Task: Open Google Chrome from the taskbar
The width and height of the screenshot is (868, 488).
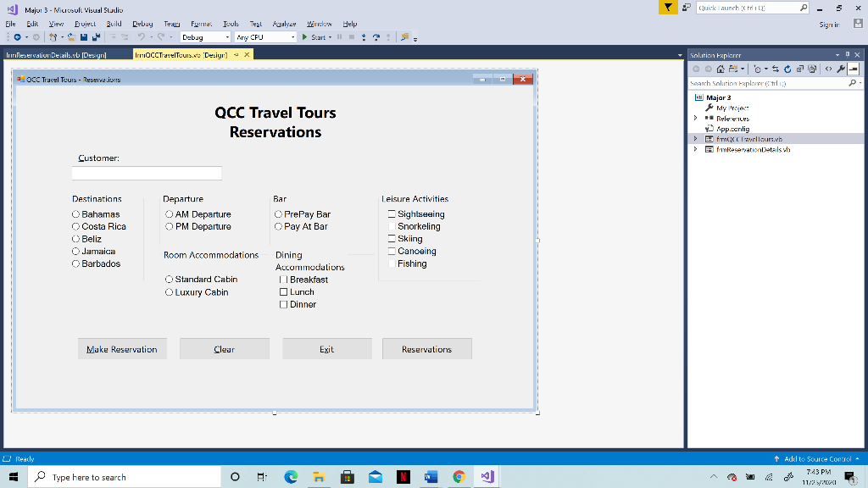Action: [x=459, y=477]
